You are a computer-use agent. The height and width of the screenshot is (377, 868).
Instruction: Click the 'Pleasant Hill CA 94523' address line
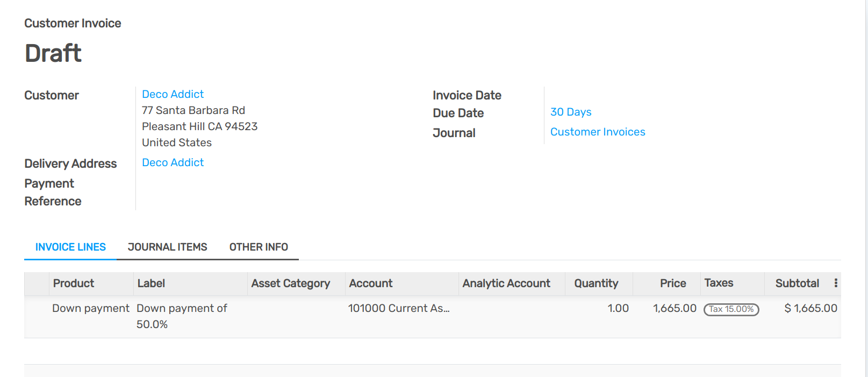point(199,126)
